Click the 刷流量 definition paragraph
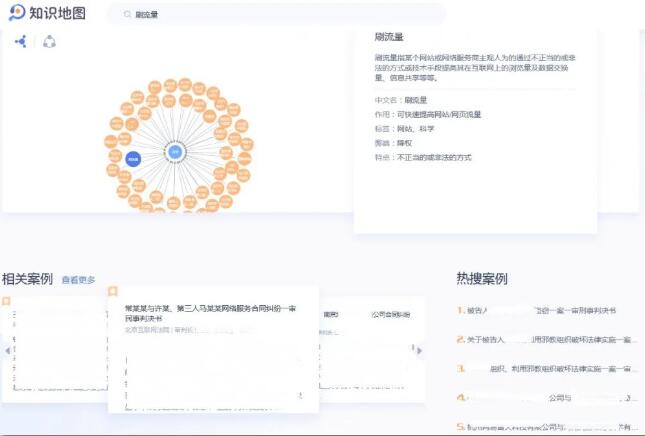This screenshot has height=436, width=645. coord(475,67)
